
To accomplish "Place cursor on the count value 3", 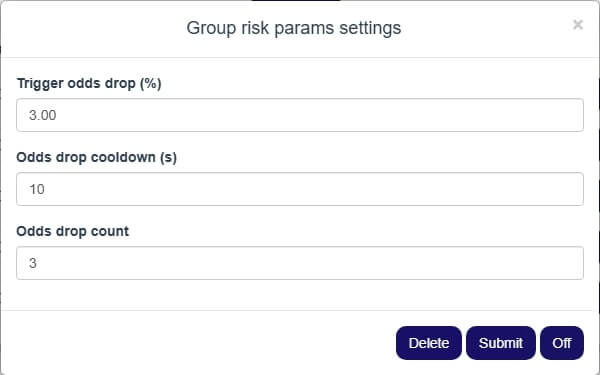I will tap(33, 263).
